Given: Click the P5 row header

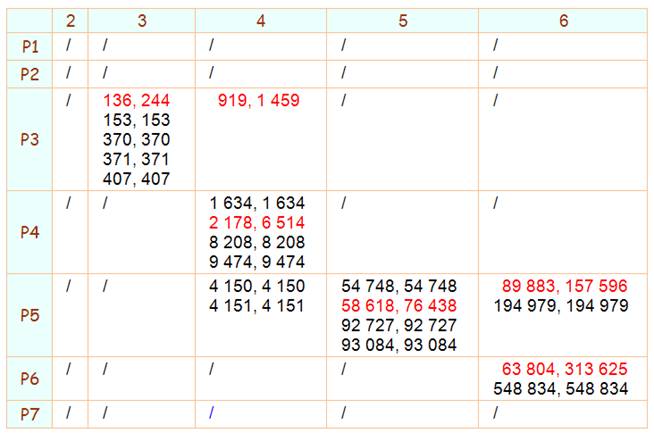Looking at the screenshot, I should pyautogui.click(x=29, y=315).
